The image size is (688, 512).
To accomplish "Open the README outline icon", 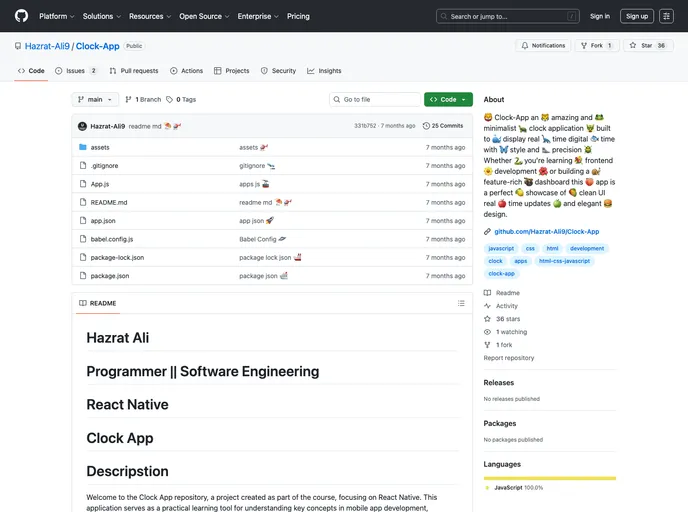I will point(461,303).
